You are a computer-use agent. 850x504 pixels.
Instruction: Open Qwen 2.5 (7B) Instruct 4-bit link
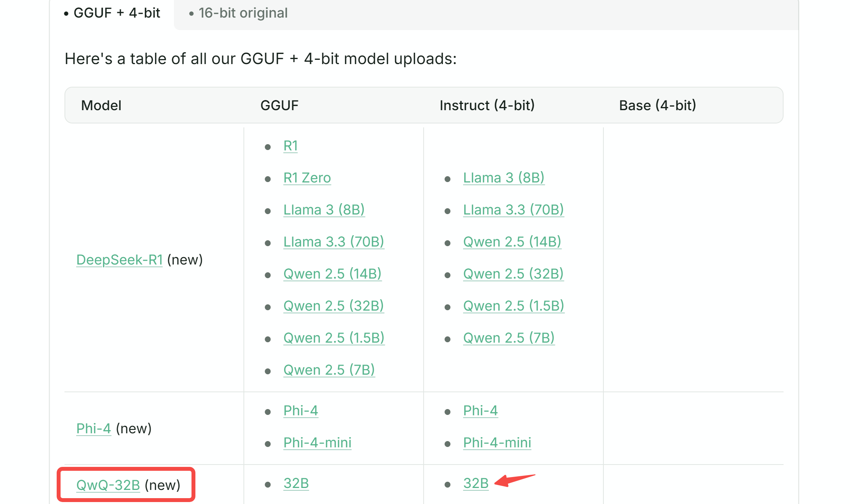pyautogui.click(x=508, y=338)
